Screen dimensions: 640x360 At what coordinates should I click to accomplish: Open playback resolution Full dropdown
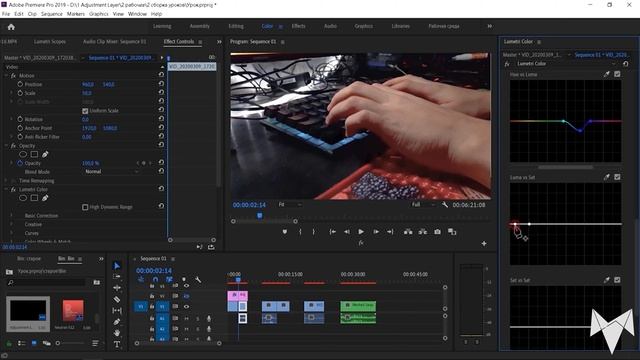tap(423, 204)
